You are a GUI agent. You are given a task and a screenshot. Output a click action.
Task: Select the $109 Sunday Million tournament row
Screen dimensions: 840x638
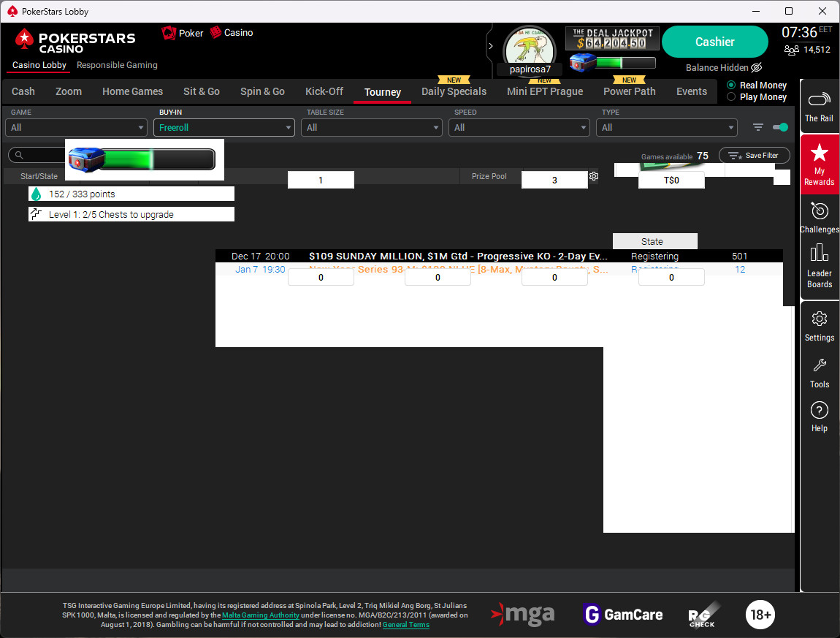coord(499,257)
